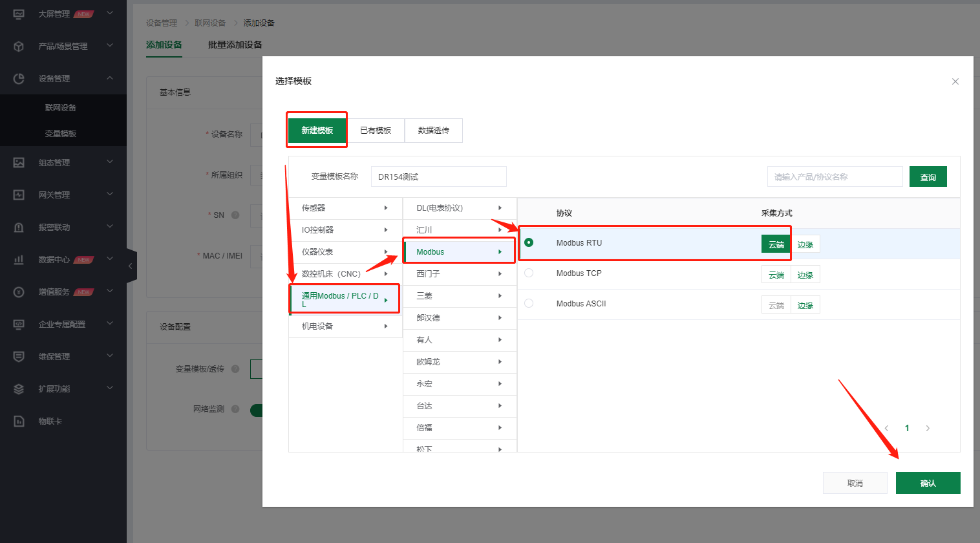This screenshot has width=980, height=543.
Task: Choose 边缘 collection mode for Modbus TCP
Action: 805,275
